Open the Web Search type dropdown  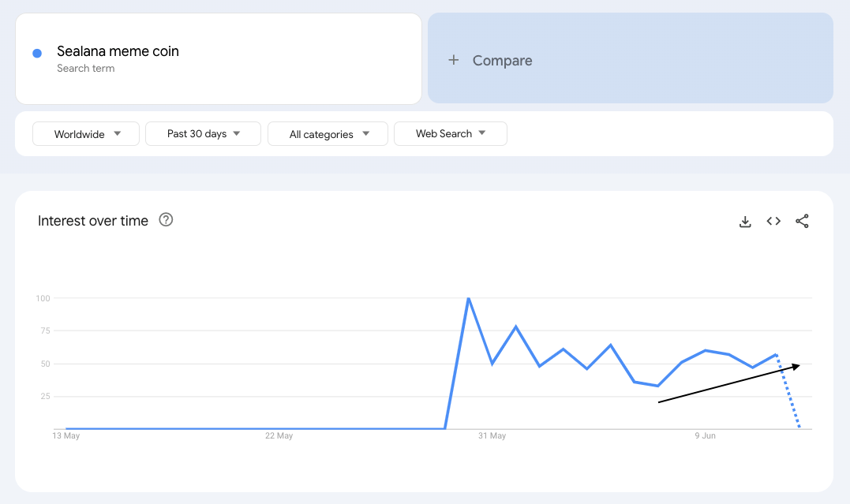pyautogui.click(x=450, y=134)
